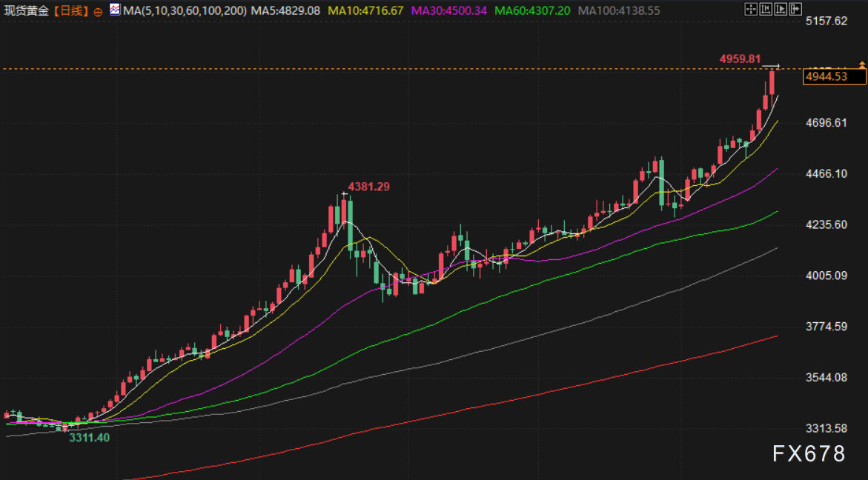The width and height of the screenshot is (868, 480).
Task: Click the 4959.81 high price label
Action: point(740,58)
